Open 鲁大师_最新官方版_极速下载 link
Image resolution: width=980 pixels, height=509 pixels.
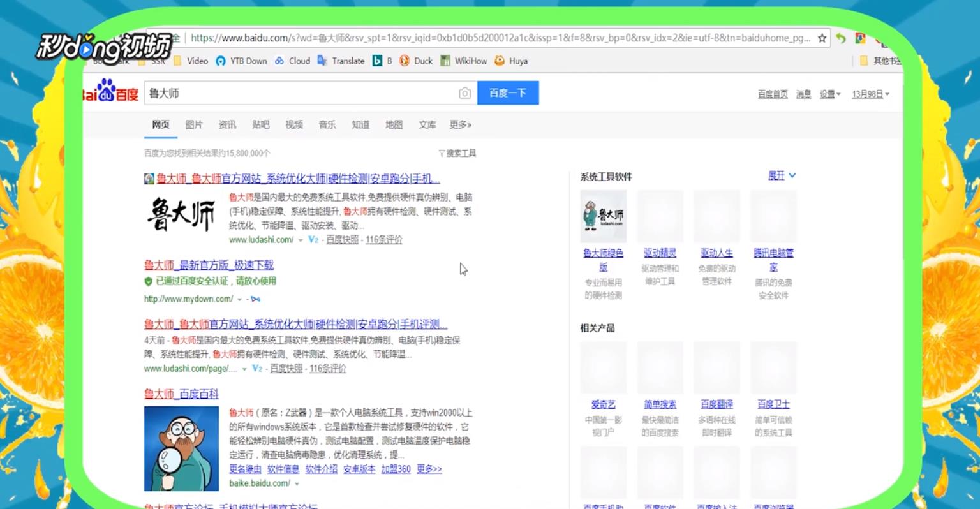209,265
